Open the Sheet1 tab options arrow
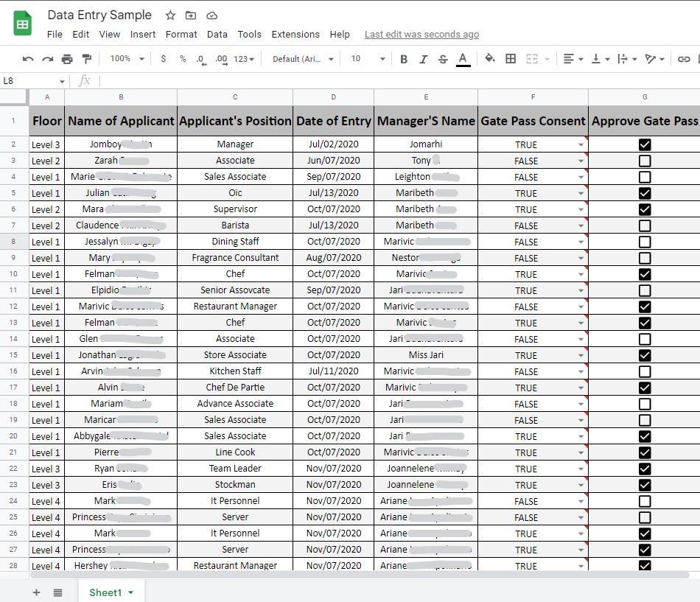The image size is (700, 602). (131, 592)
